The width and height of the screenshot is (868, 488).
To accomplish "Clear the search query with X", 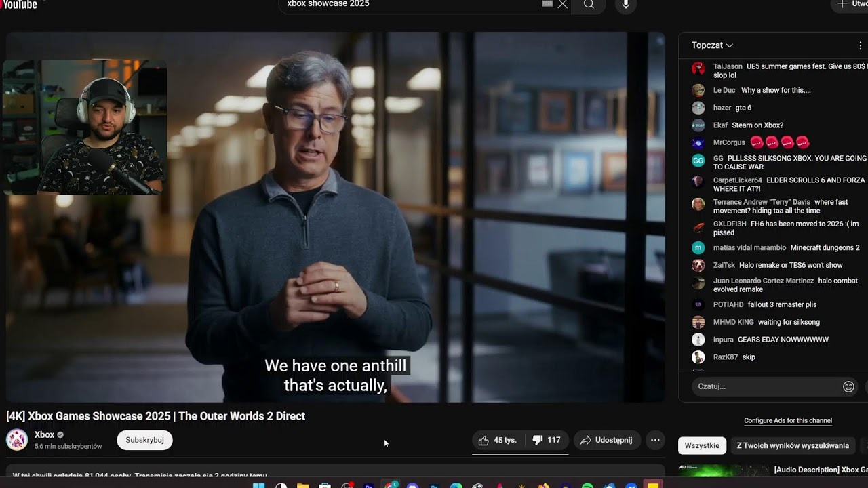I will [562, 5].
